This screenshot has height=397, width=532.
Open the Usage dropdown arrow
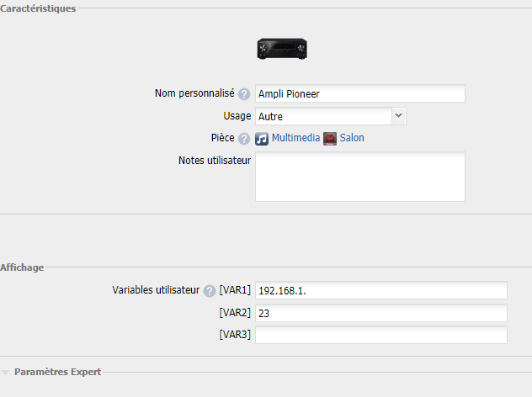click(x=399, y=116)
